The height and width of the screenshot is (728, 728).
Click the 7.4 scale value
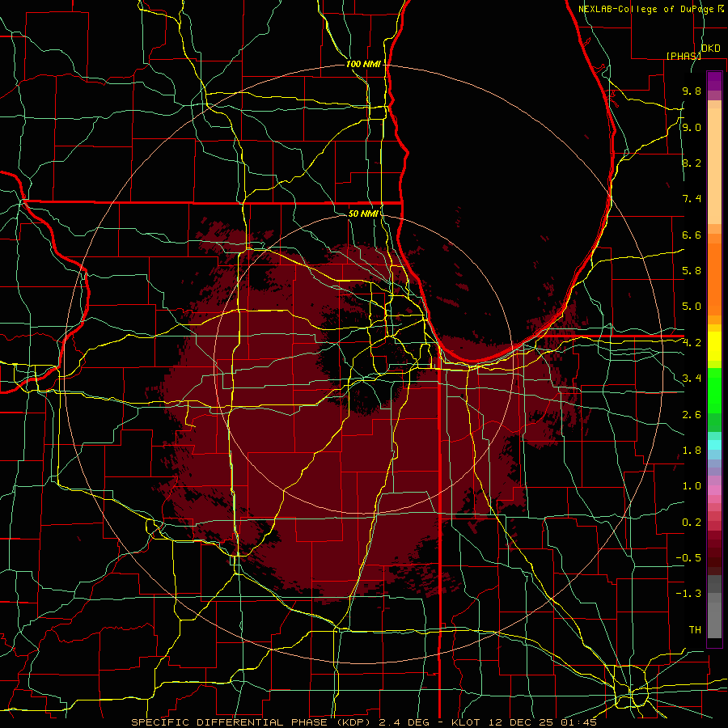(692, 199)
